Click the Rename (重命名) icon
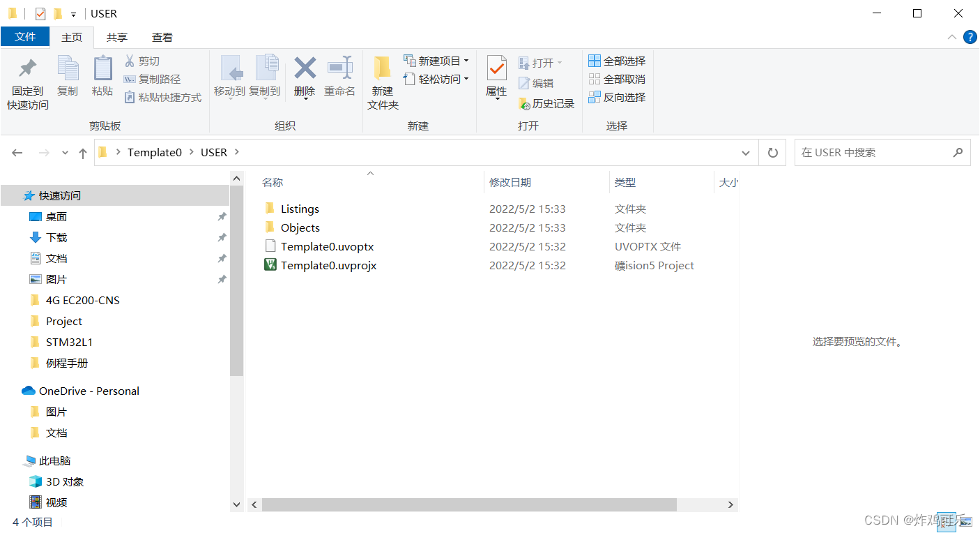The image size is (980, 533). tap(340, 68)
